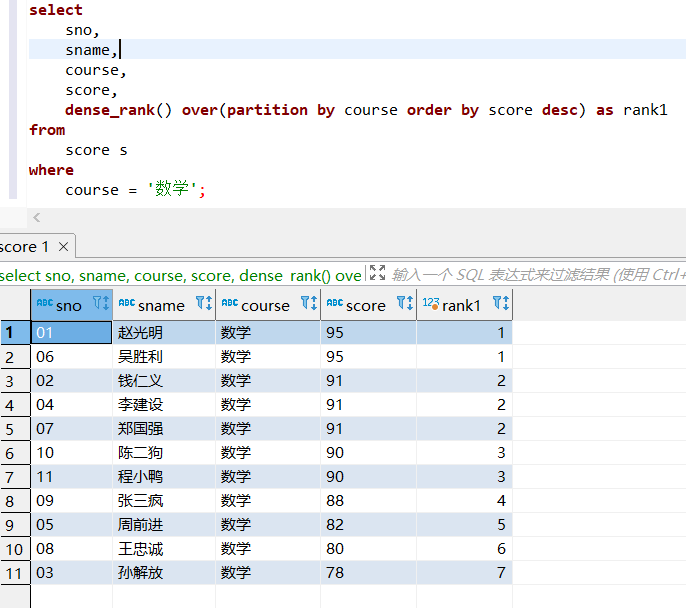Image resolution: width=686 pixels, height=608 pixels.
Task: Click the '数学' string literal in editor
Action: pos(172,189)
